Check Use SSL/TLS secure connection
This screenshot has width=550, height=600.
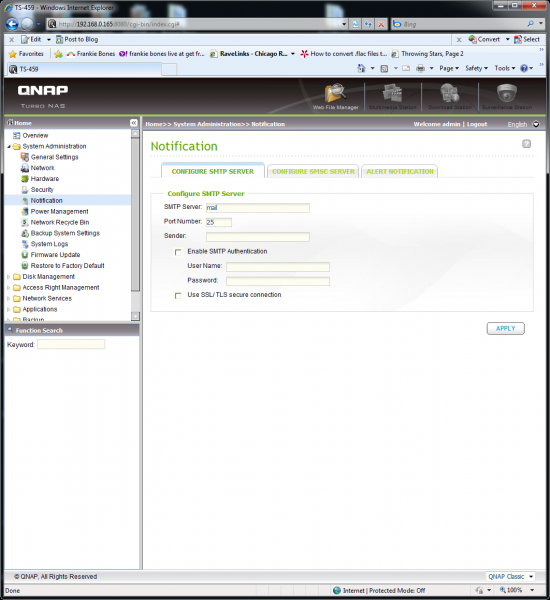tap(178, 296)
